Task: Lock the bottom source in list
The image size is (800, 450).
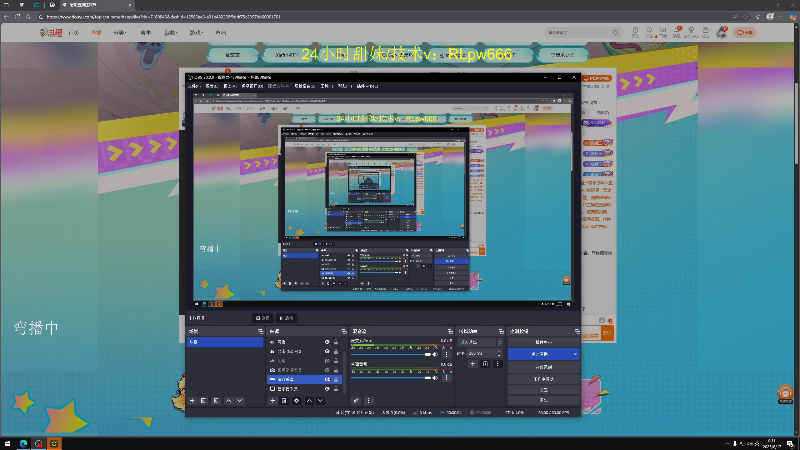Action: [336, 389]
